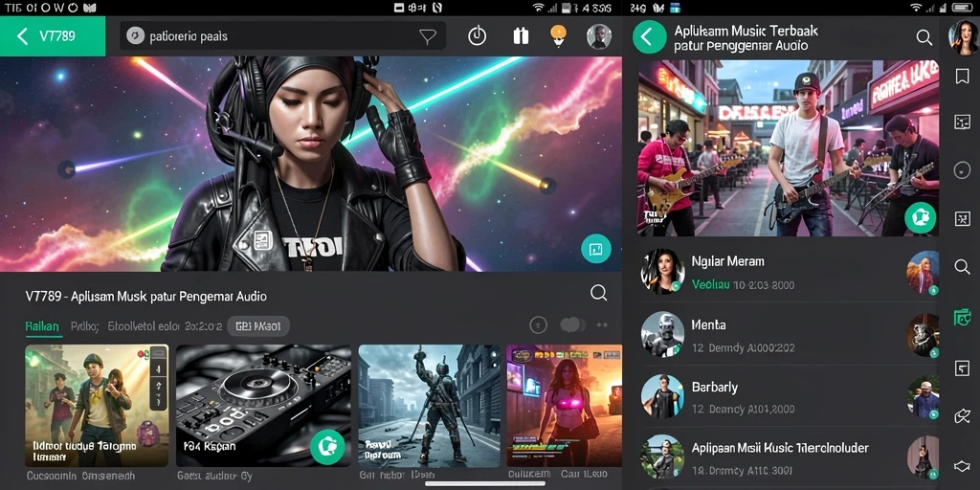
Task: Click the horizontal scroll bar at the bottom
Action: 485,483
